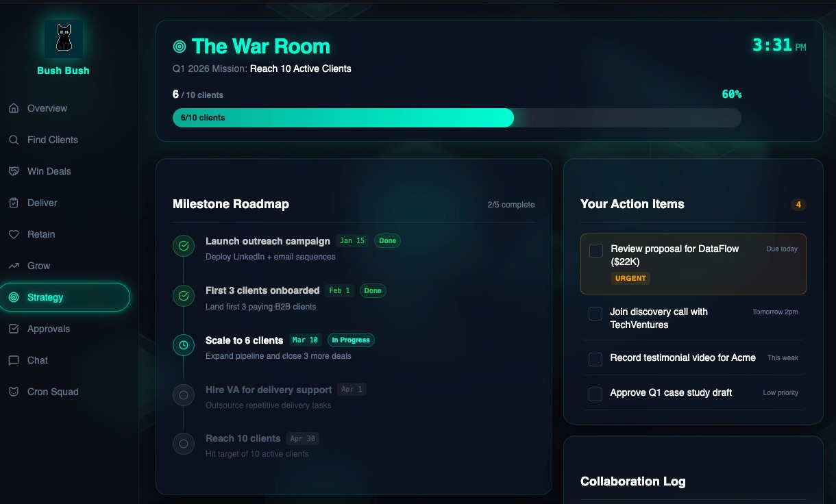Check the TechVentures discovery call checkbox
The height and width of the screenshot is (504, 836).
[x=596, y=314]
